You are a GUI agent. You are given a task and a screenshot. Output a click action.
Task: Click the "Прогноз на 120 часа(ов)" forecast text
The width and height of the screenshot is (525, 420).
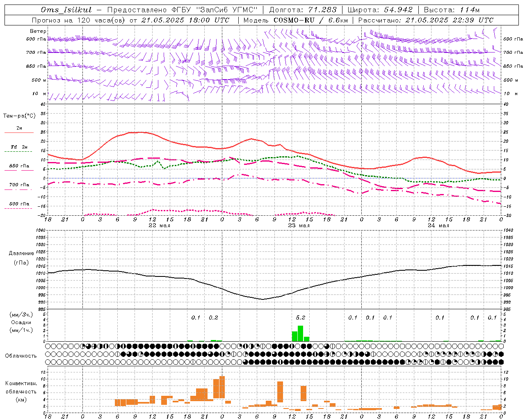[79, 20]
